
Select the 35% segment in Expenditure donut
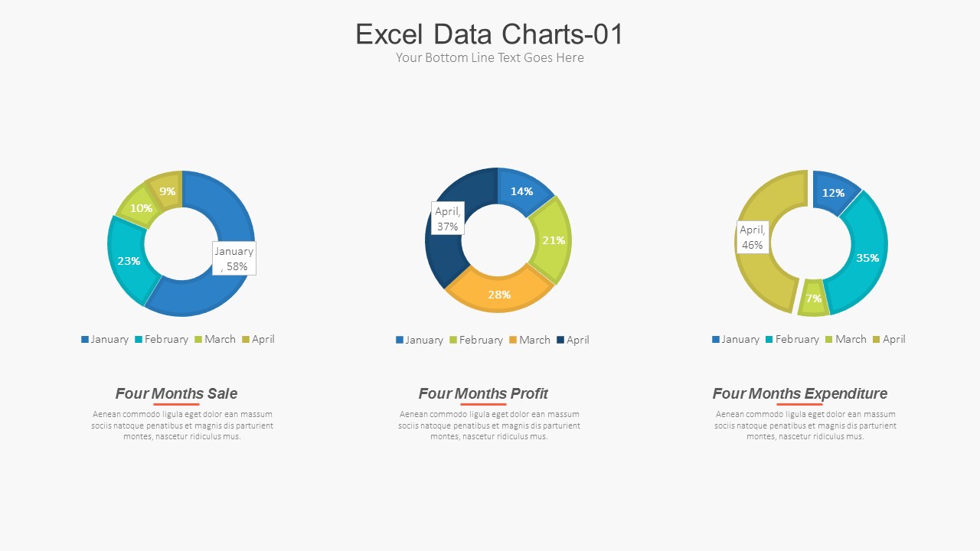coord(867,258)
